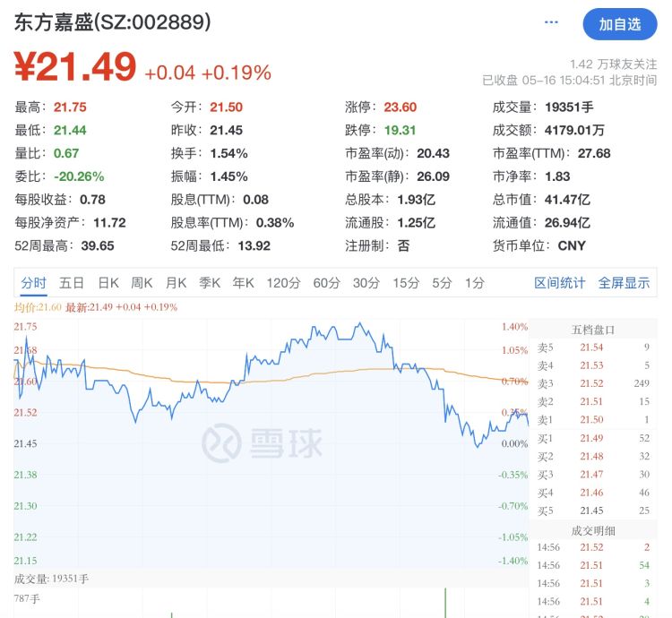Select the 月K tab
This screenshot has width=672, height=618.
176,283
